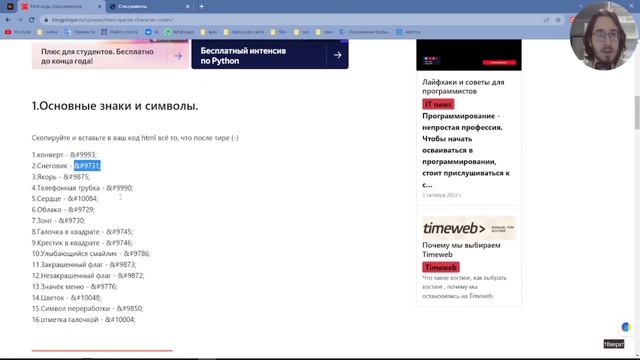Click the timeweb logo image
Image resolution: width=640 pixels, height=360 pixels.
coord(469,228)
